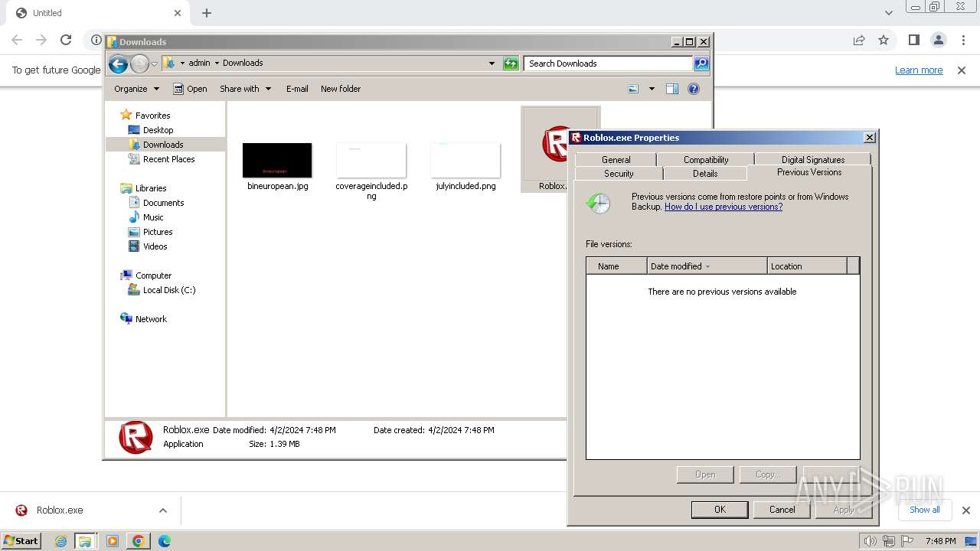This screenshot has width=980, height=551.
Task: Switch to Chrome on the taskbar
Action: click(x=139, y=541)
